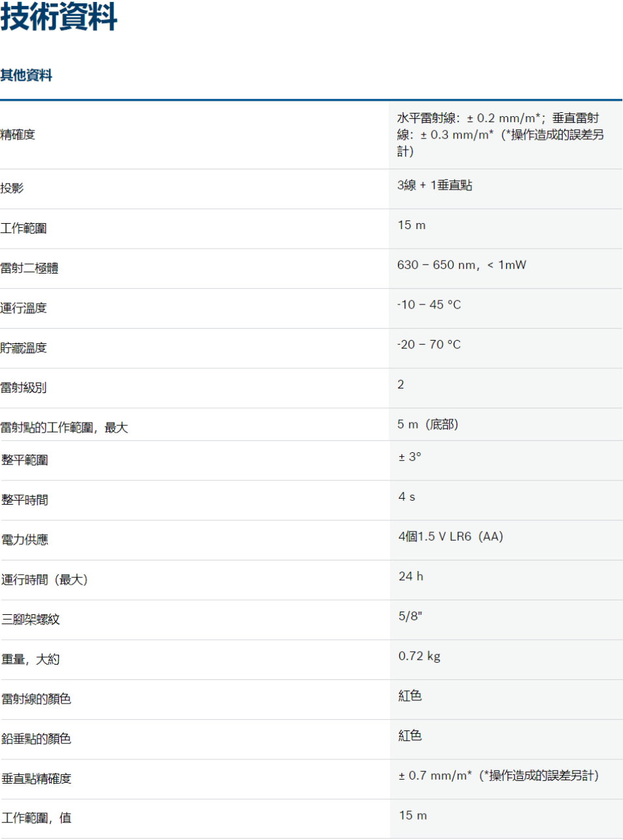The height and width of the screenshot is (840, 623).
Task: Click the 4個1.5 V LR6 (AA) value
Action: pos(451,537)
